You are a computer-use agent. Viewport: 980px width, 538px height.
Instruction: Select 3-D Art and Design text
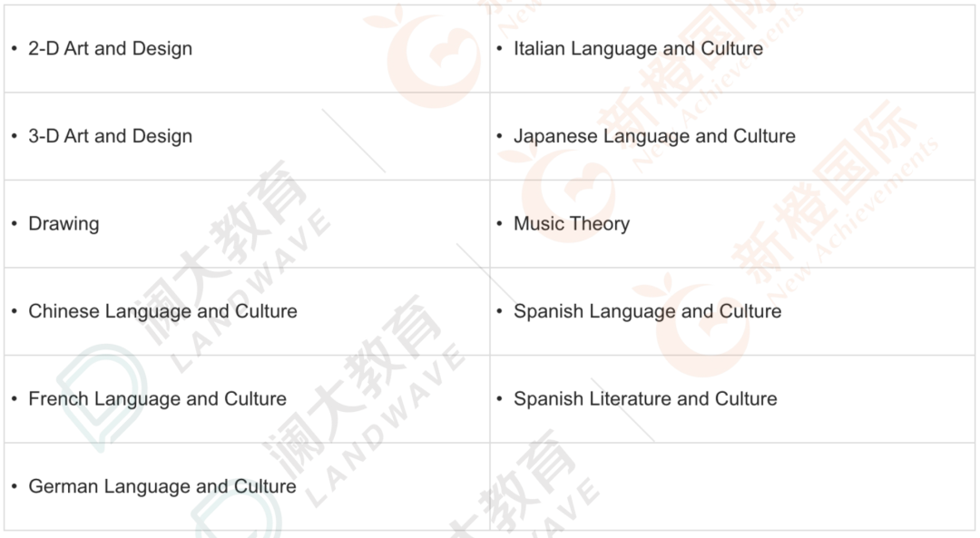tap(110, 136)
